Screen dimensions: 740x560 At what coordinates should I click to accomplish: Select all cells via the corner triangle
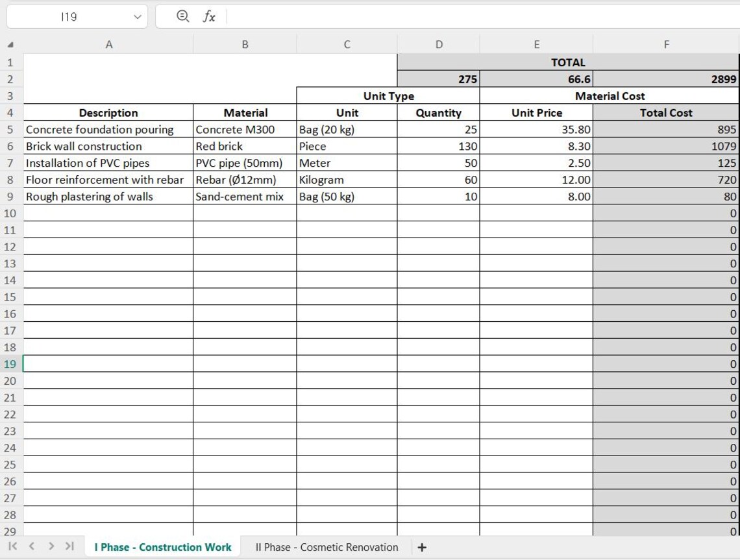coord(10,44)
